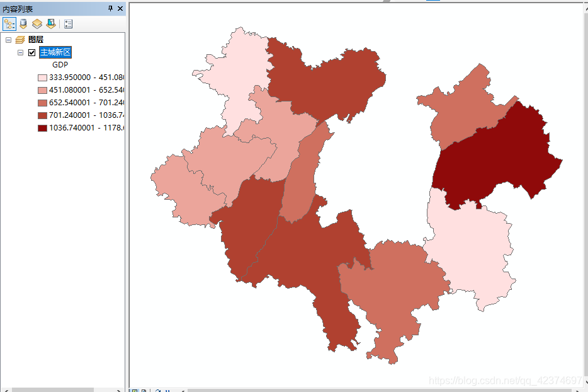Switch to List By Selection view
Viewport: 588px width, 392px height.
pos(51,24)
